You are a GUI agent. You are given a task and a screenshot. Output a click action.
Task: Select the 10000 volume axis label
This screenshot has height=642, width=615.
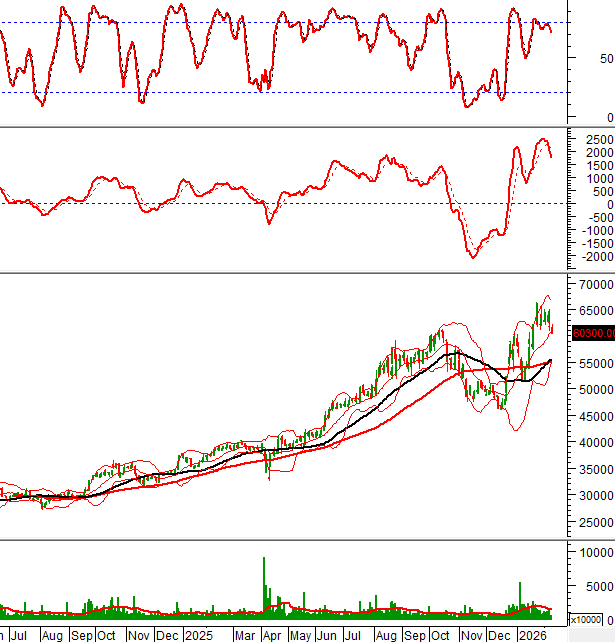(595, 552)
